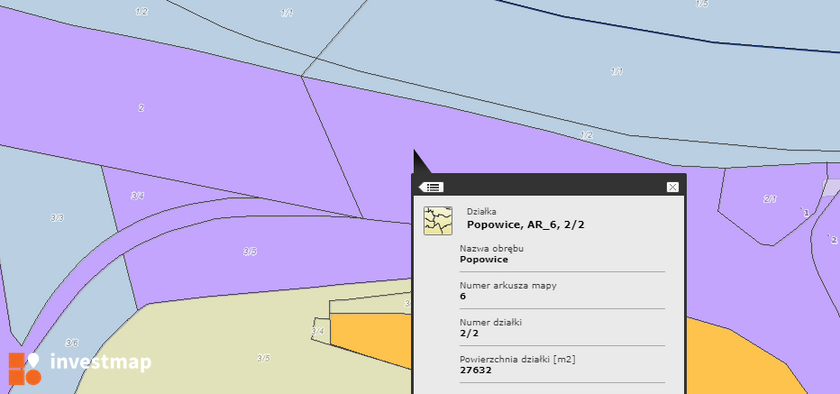Image resolution: width=840 pixels, height=394 pixels.
Task: Click the list-back icon in popup header
Action: tap(431, 187)
